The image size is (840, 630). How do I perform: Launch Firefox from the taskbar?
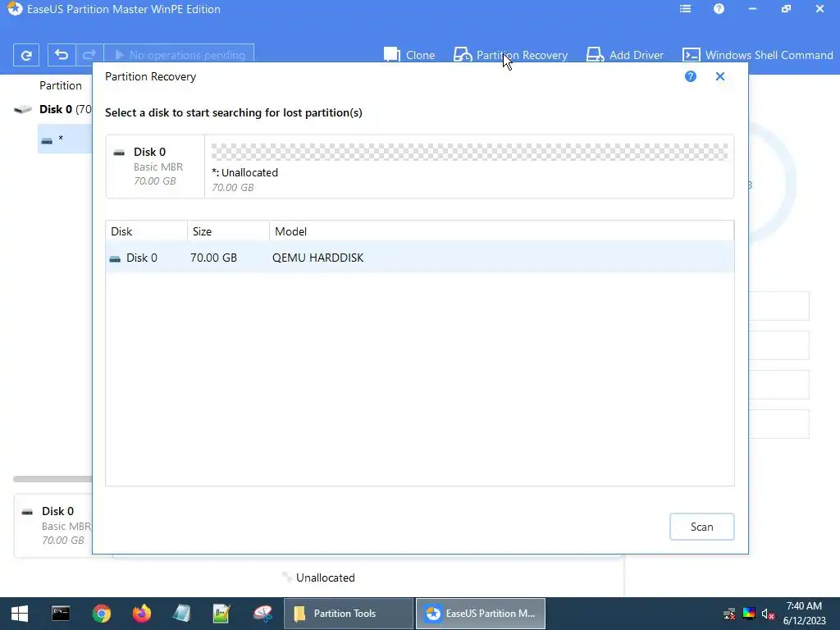(141, 614)
